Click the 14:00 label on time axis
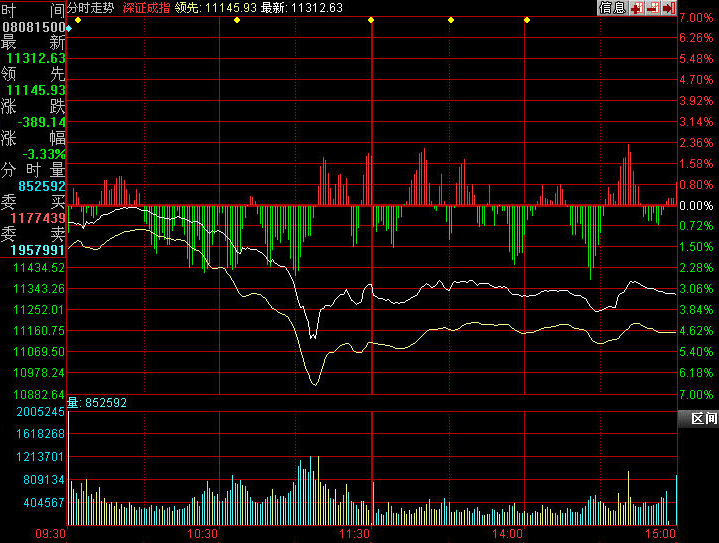Viewport: 719px width, 543px height. [x=510, y=535]
